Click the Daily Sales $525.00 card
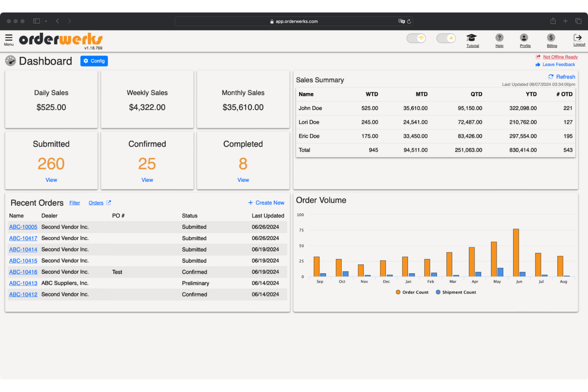The image size is (588, 392). tap(51, 99)
